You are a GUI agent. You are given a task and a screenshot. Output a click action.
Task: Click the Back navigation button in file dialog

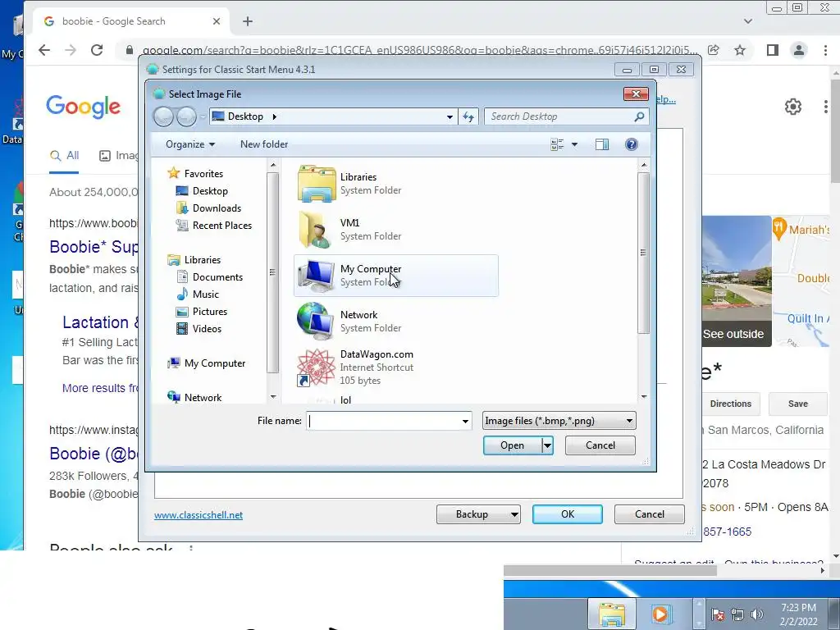(x=163, y=116)
